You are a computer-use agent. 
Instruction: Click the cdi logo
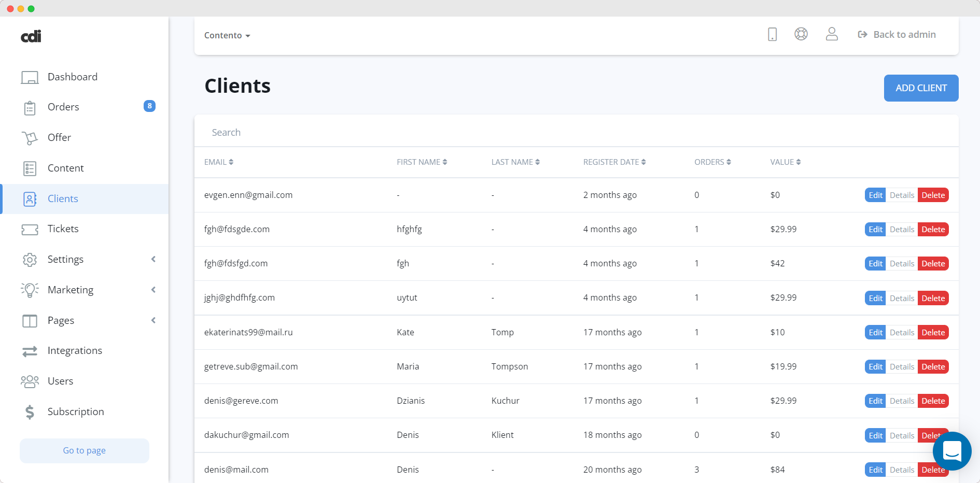31,36
